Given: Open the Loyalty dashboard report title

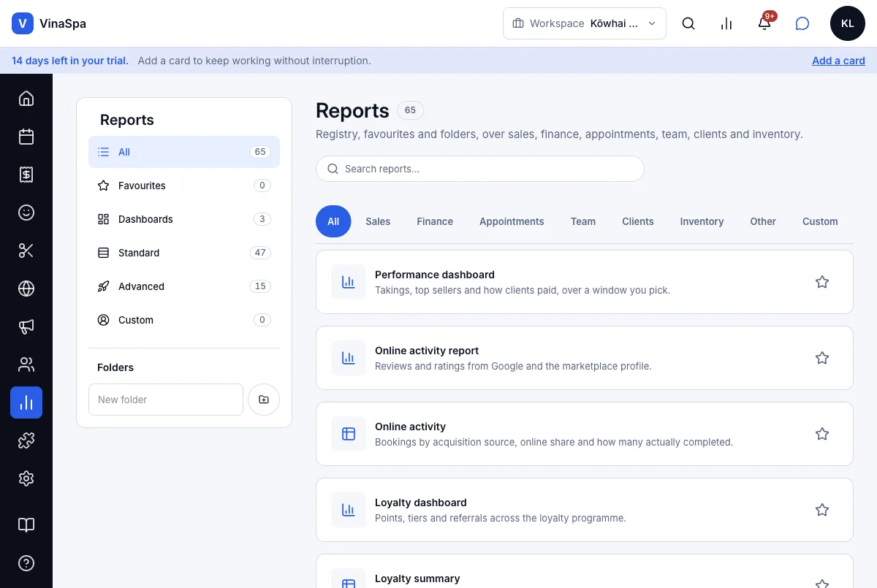Looking at the screenshot, I should 421,503.
